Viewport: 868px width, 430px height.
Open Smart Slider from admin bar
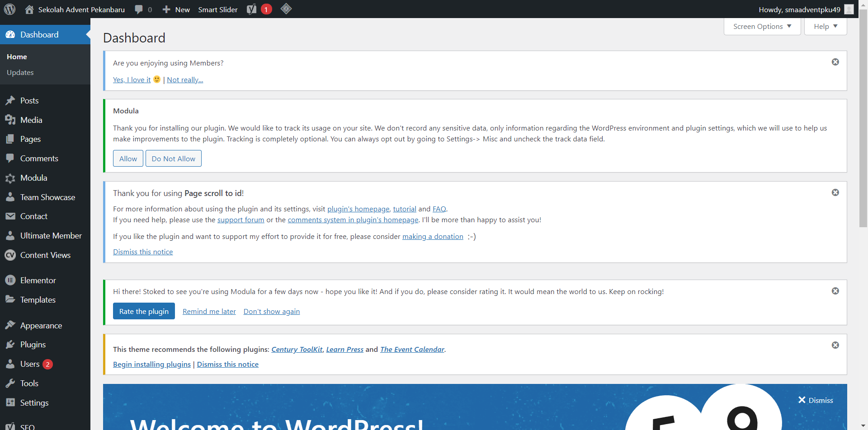tap(218, 9)
